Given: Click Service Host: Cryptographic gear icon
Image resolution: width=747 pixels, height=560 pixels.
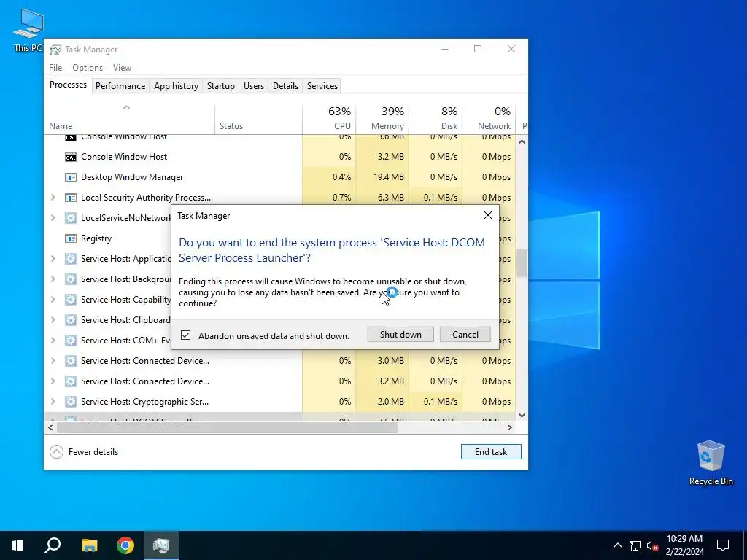Looking at the screenshot, I should (x=71, y=402).
